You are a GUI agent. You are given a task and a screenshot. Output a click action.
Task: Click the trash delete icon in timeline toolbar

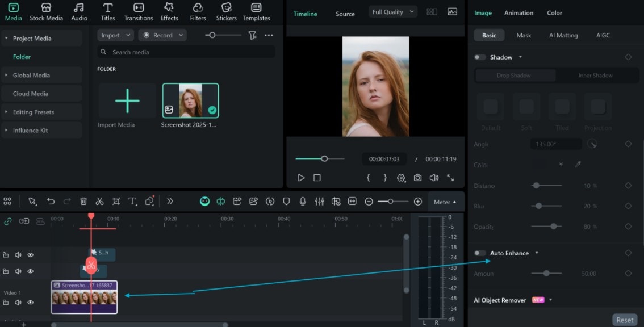point(83,202)
